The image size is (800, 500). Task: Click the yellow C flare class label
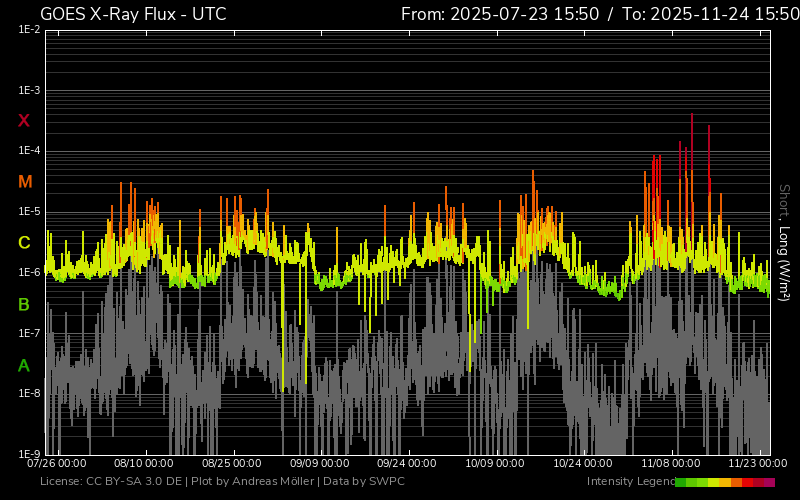24,243
